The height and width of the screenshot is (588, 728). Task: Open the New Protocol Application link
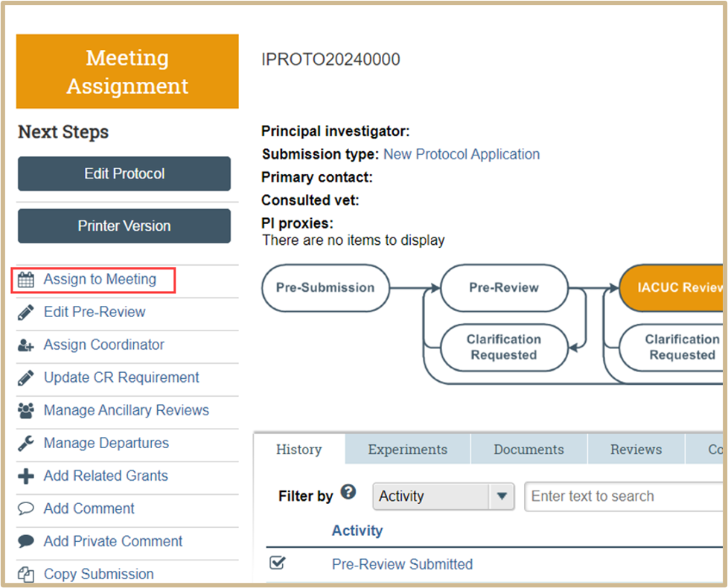(462, 154)
